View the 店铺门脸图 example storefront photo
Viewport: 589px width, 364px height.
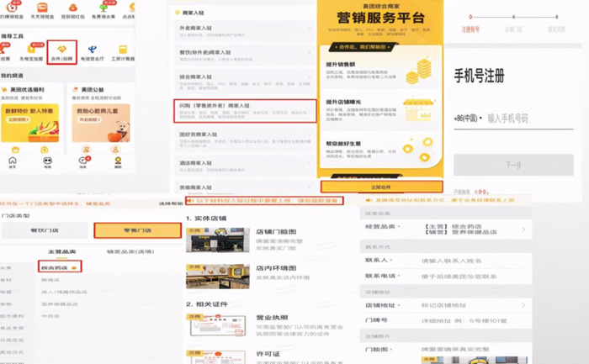tap(218, 240)
